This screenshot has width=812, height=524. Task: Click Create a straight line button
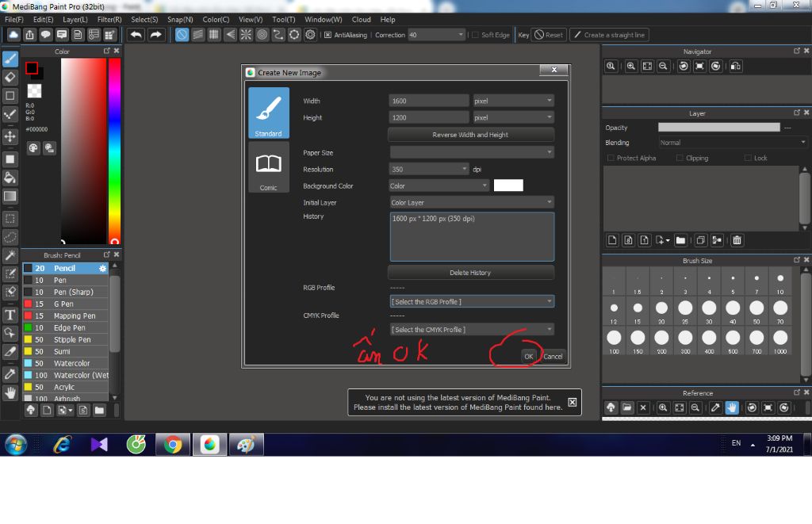coord(610,35)
